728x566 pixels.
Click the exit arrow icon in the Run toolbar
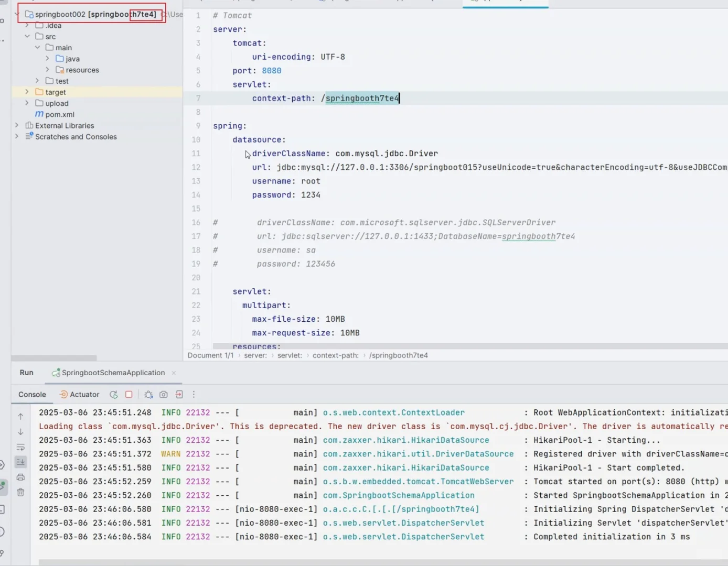pyautogui.click(x=179, y=394)
